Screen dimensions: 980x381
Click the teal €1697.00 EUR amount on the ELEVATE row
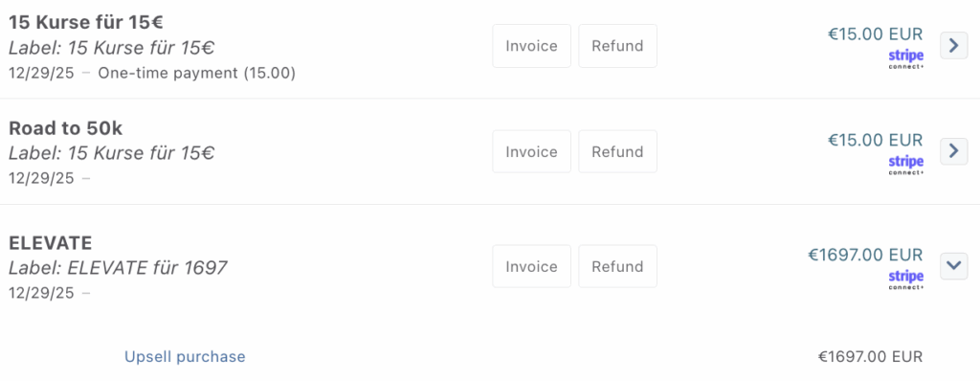(865, 255)
